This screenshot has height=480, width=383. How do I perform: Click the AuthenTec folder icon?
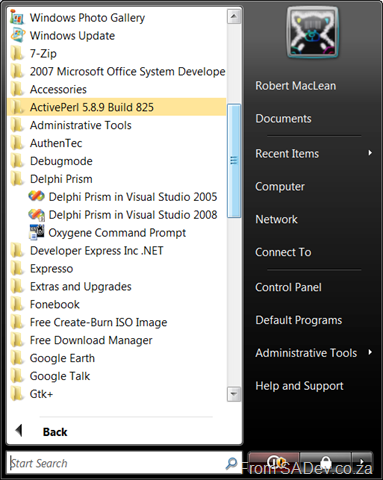pyautogui.click(x=17, y=143)
